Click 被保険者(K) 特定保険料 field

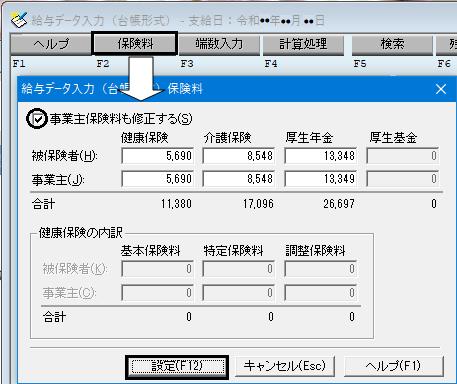pos(239,269)
